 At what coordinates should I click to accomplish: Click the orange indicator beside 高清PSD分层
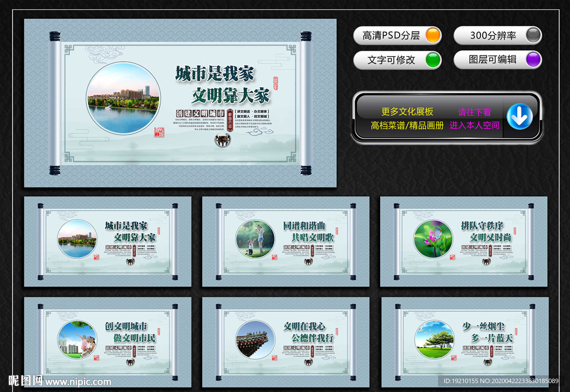(431, 35)
